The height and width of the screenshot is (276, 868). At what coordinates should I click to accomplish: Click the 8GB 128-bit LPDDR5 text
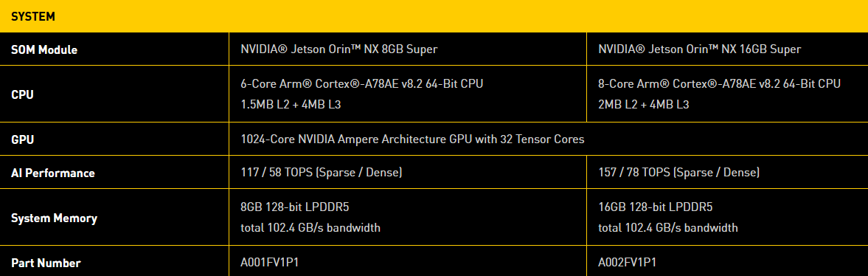tap(295, 207)
